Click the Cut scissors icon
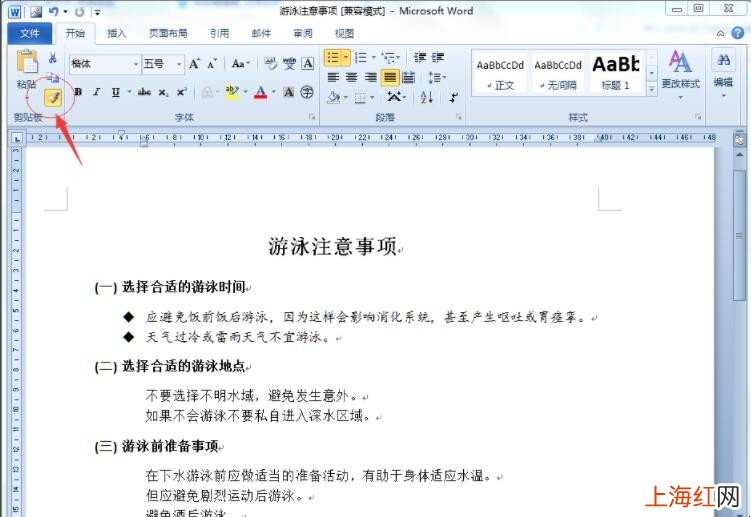Viewport: 751px width, 517px height. point(53,58)
